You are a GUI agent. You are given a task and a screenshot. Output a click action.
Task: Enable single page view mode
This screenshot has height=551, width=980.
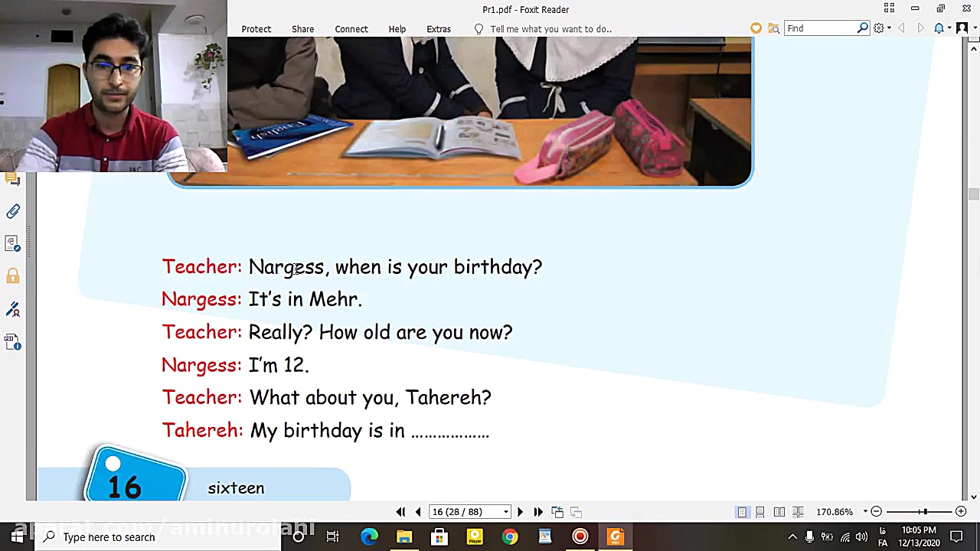click(x=742, y=512)
